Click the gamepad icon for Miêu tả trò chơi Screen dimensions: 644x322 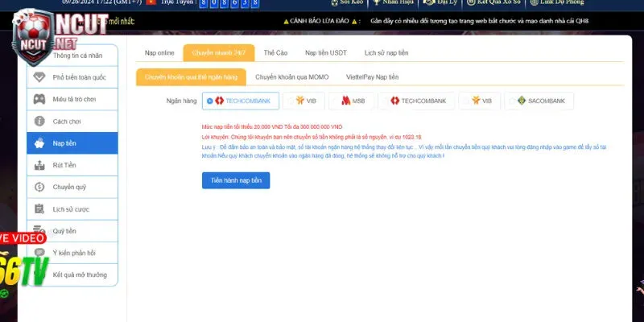click(x=39, y=99)
